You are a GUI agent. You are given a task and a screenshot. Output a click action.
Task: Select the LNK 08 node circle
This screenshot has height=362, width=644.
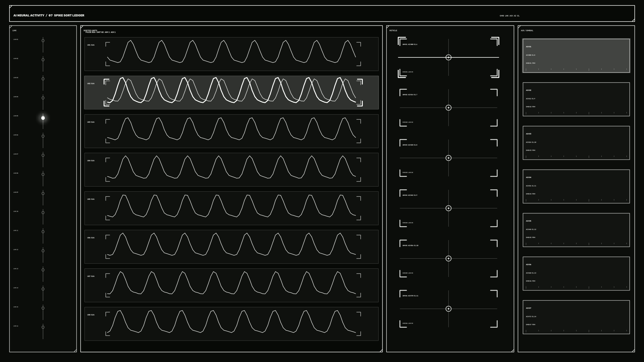coord(43,174)
